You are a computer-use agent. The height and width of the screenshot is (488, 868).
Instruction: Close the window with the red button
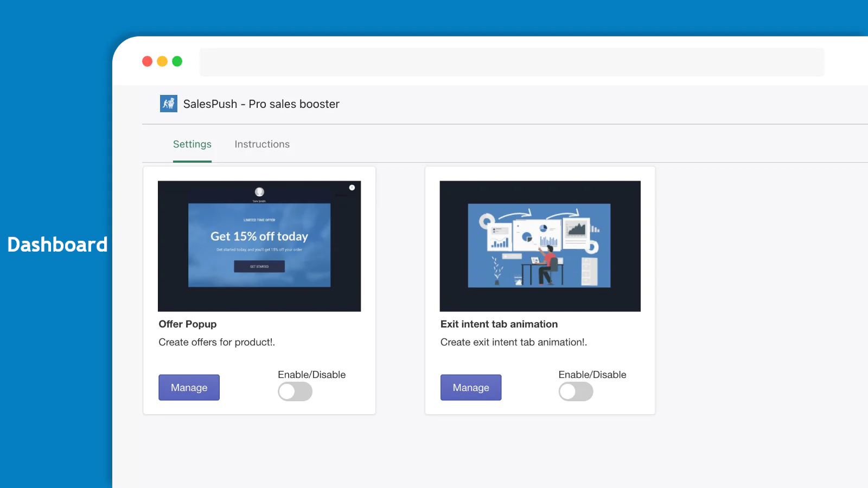147,61
